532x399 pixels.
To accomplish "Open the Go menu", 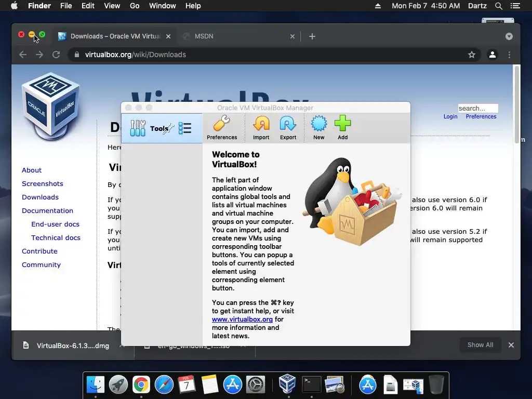I will [135, 6].
